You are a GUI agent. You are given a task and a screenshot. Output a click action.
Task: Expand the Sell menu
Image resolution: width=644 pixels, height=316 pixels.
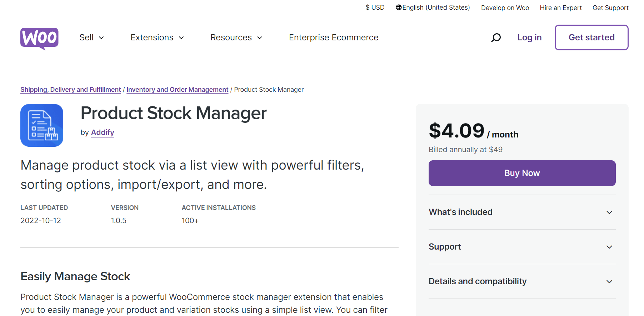coord(91,37)
